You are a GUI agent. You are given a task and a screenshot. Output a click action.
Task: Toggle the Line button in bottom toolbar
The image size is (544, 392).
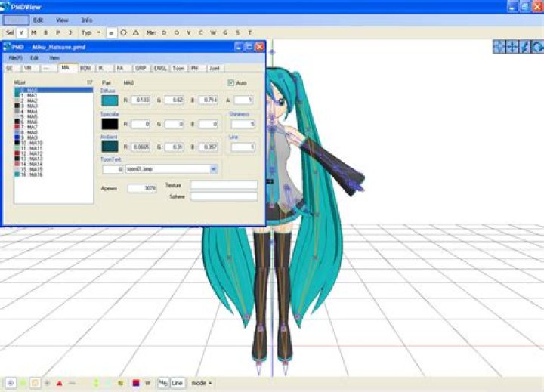pyautogui.click(x=178, y=383)
